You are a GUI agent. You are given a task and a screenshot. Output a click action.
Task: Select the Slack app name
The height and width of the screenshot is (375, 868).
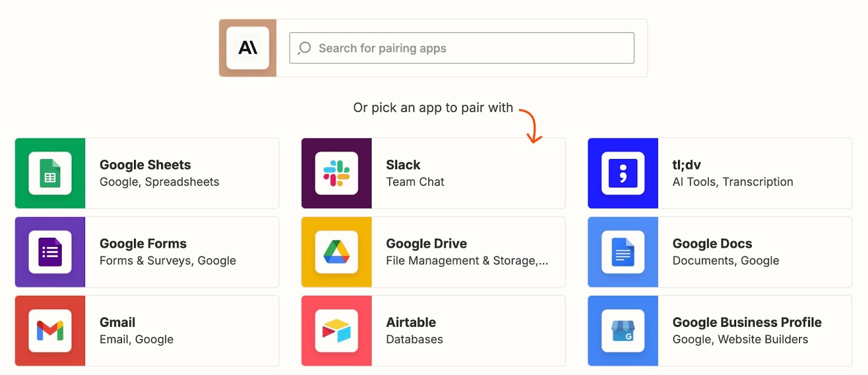(403, 165)
